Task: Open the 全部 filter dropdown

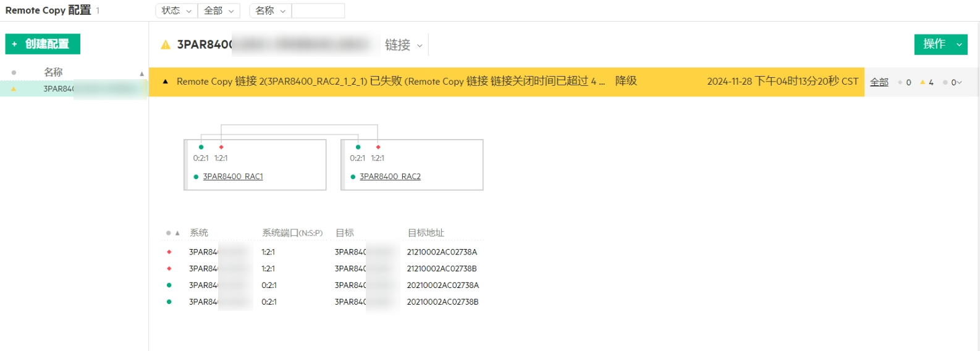Action: 219,11
